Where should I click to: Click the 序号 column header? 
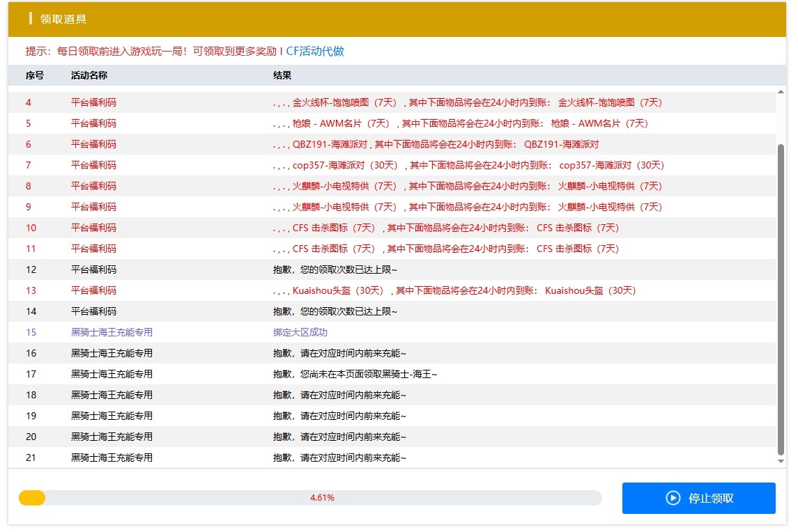tap(33, 75)
